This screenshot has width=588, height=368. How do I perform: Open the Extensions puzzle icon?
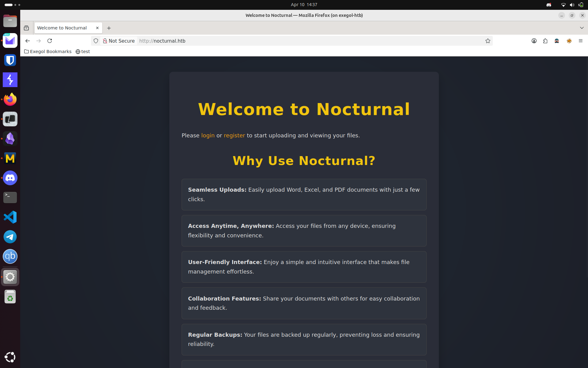click(545, 41)
